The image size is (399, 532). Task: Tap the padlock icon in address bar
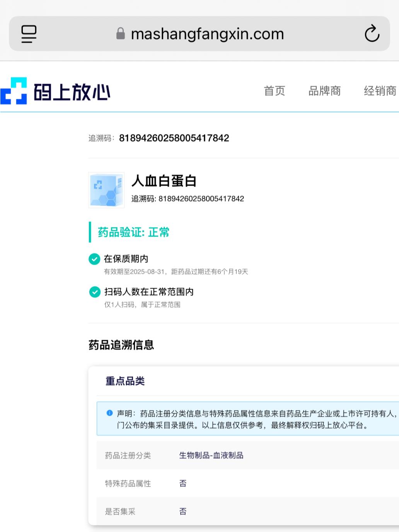pos(121,34)
